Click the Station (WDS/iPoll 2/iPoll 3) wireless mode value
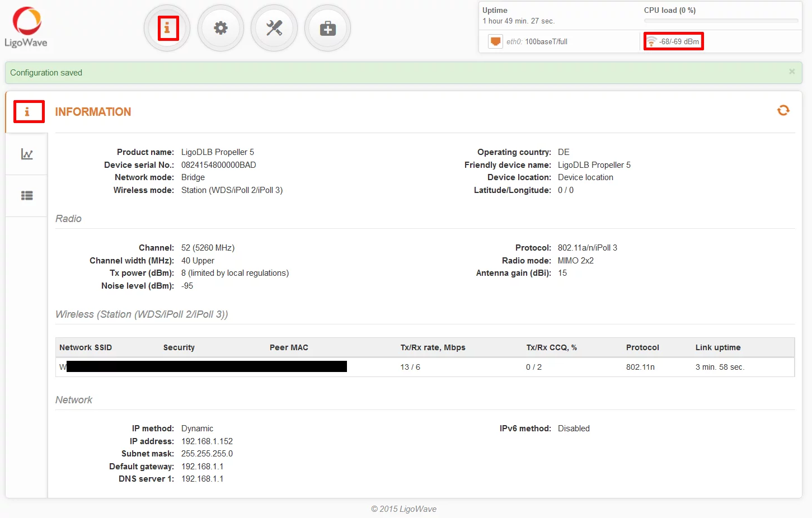812x518 pixels. pyautogui.click(x=232, y=190)
